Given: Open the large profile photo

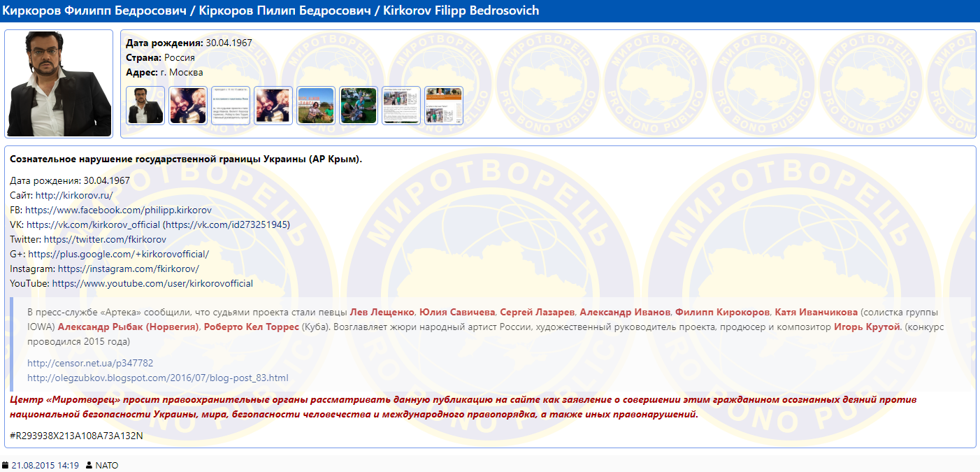Looking at the screenshot, I should (59, 83).
